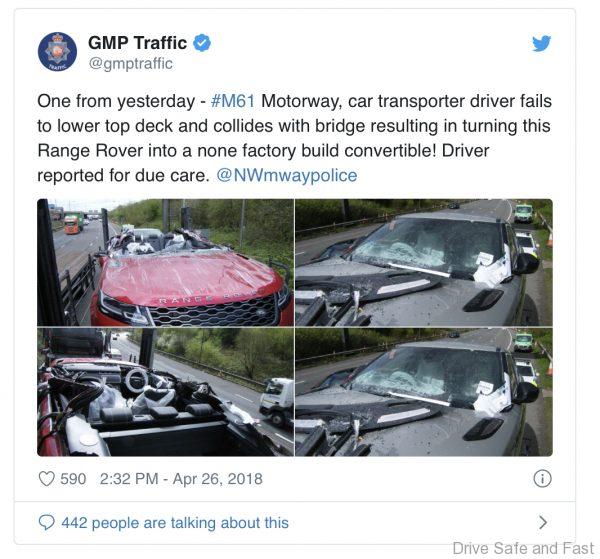Expand conversation with right chevron arrow
Image resolution: width=600 pixels, height=559 pixels.
543,522
